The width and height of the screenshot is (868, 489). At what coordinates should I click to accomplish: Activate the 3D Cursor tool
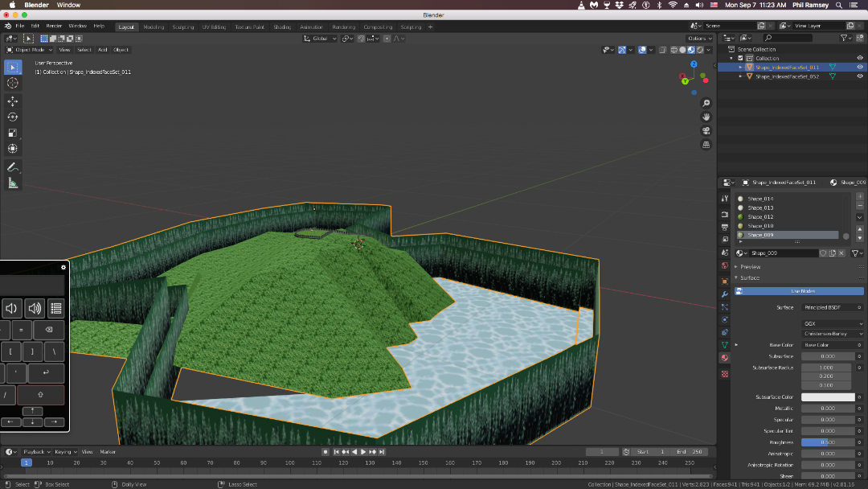click(12, 83)
